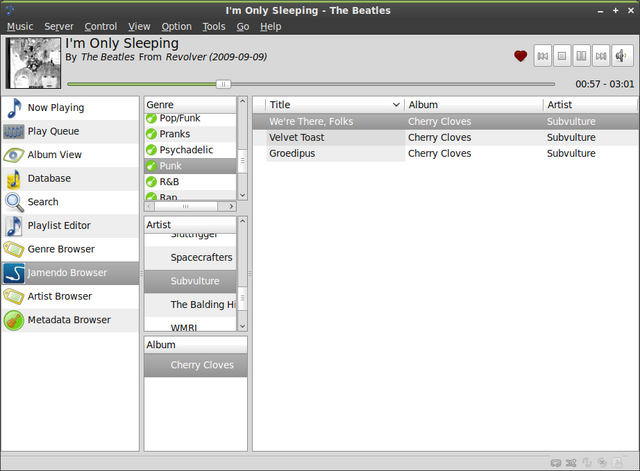Select song Velvet Toast
The image size is (640, 471).
(446, 138)
